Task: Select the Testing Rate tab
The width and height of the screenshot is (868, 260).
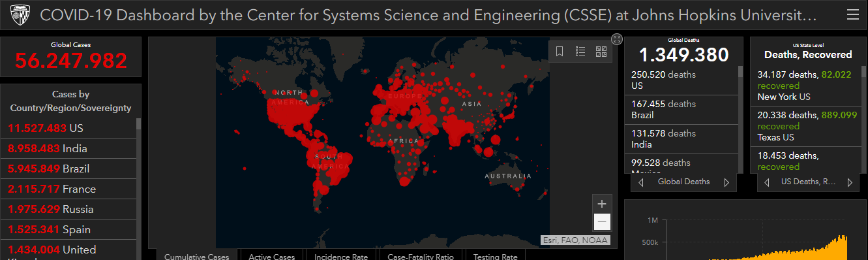Action: [496, 256]
